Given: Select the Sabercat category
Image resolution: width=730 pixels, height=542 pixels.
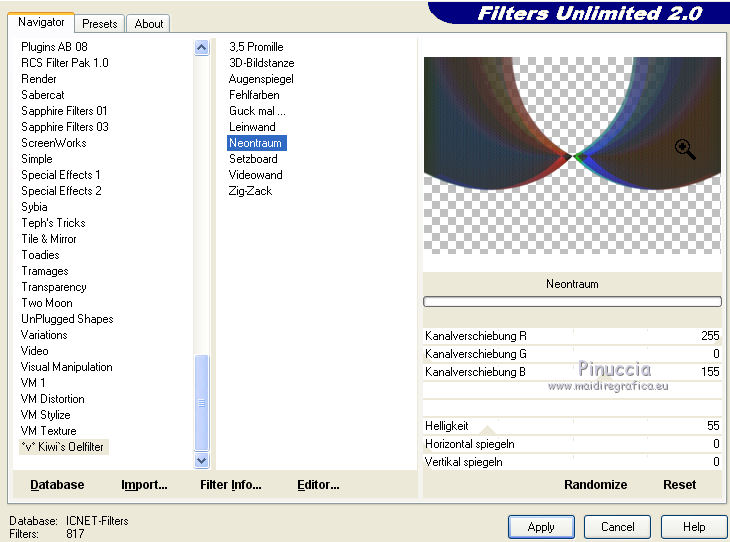Looking at the screenshot, I should (x=43, y=95).
